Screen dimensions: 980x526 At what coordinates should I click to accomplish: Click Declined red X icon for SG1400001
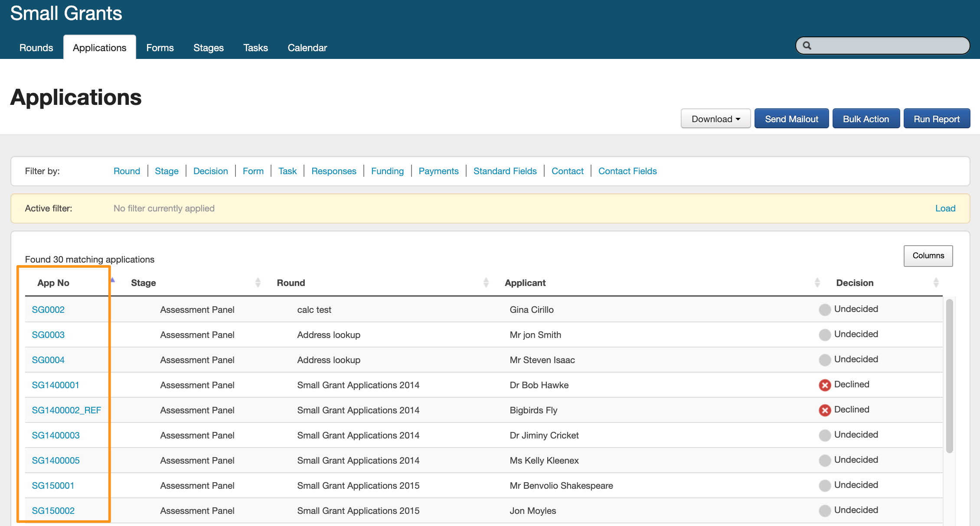pyautogui.click(x=824, y=385)
